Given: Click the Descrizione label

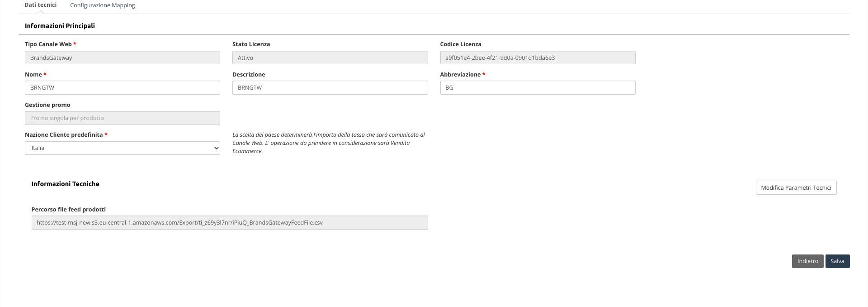Looking at the screenshot, I should coord(249,75).
